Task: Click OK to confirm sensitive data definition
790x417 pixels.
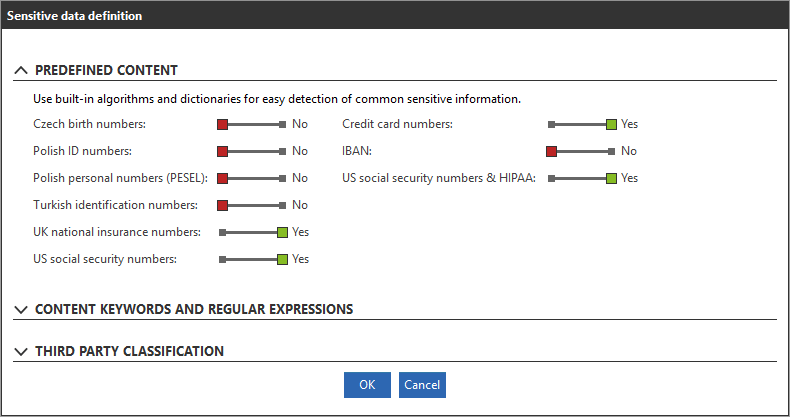Action: coord(367,385)
